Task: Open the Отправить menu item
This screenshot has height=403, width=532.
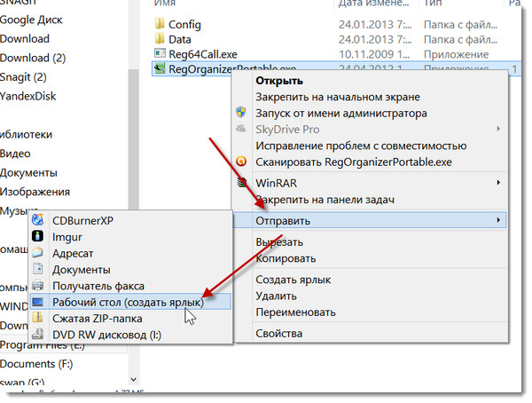Action: pos(370,220)
